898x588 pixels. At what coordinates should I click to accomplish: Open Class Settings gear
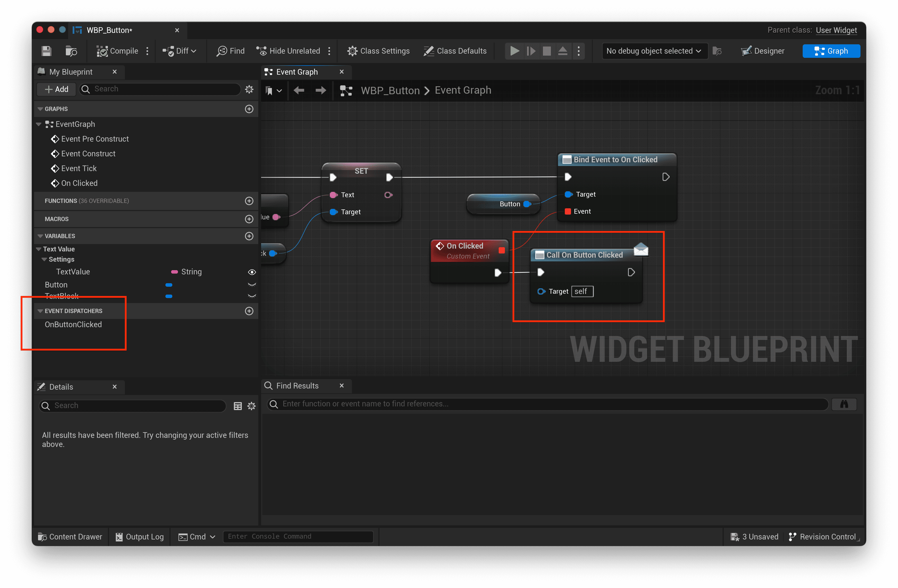point(378,51)
